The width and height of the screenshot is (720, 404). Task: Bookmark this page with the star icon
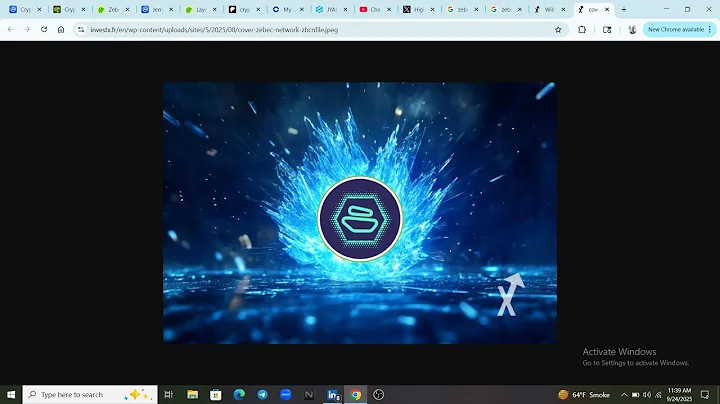[x=558, y=29]
